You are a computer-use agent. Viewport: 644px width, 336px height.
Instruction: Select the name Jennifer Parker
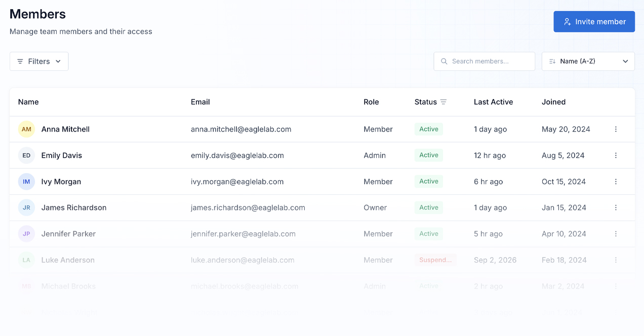point(68,234)
